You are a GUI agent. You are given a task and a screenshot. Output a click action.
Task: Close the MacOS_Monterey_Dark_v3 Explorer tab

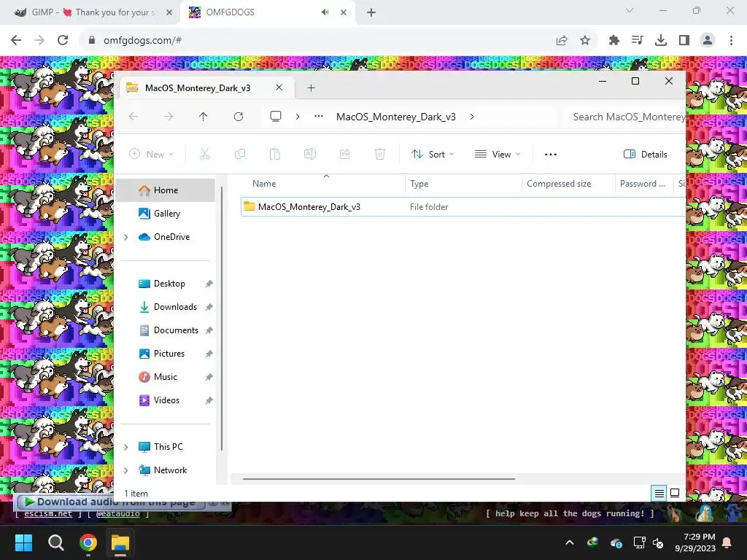coord(279,87)
